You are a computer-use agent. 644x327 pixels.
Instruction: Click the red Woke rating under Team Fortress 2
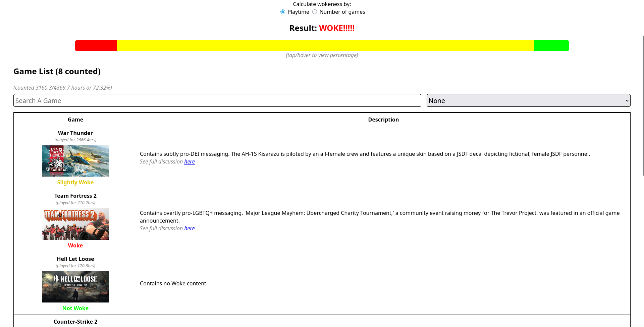pyautogui.click(x=75, y=245)
